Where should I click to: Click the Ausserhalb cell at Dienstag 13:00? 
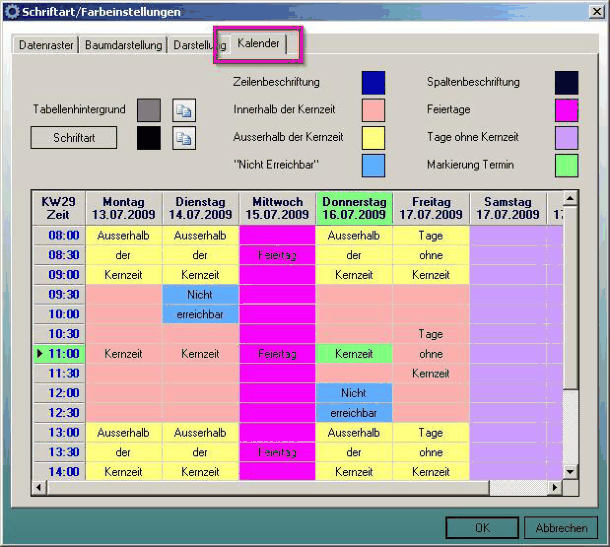(x=200, y=432)
